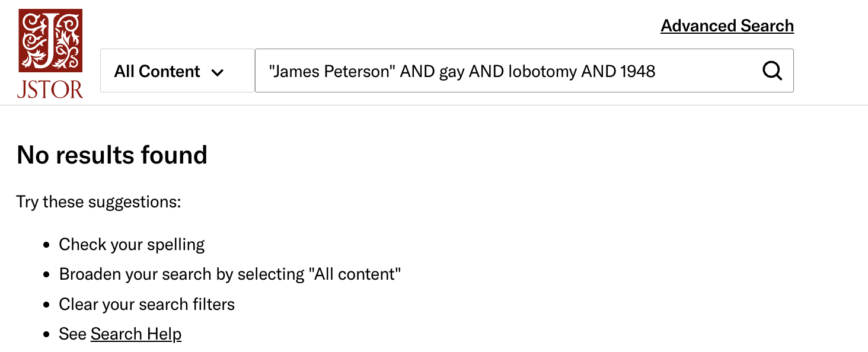Click the "Clear your search filters" suggestion

coord(146,305)
